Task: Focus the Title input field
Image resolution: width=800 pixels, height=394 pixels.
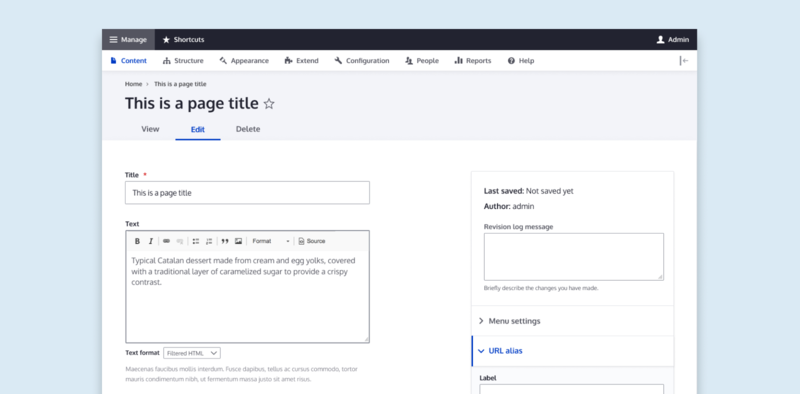Action: coord(247,193)
